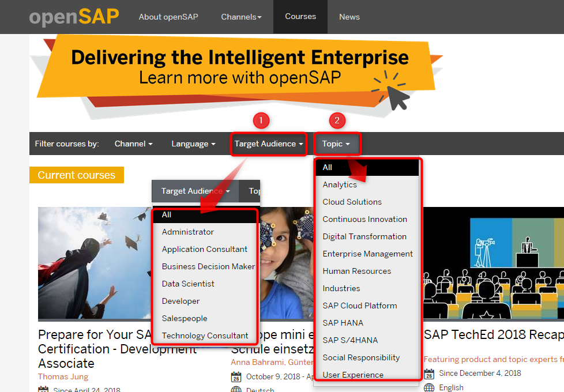Viewport: 564px width, 392px height.
Task: Click the 'Since December 4, 2018' date text
Action: (480, 374)
